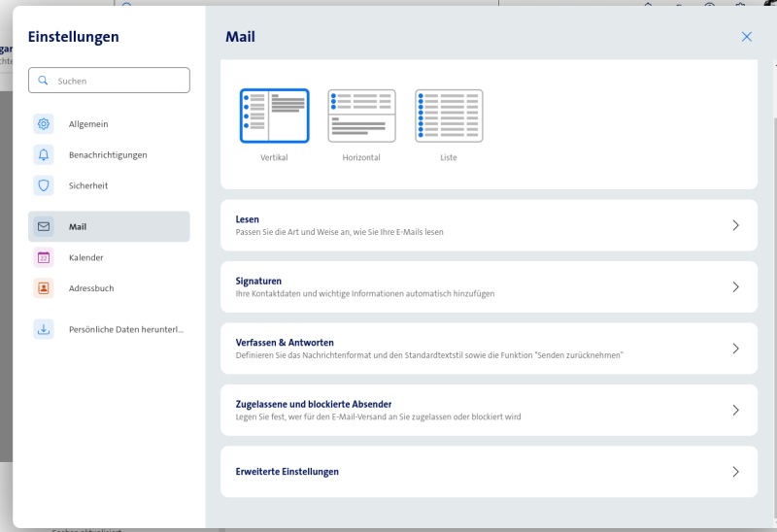Close the Einstellungen dialog
The image size is (777, 532).
click(747, 37)
